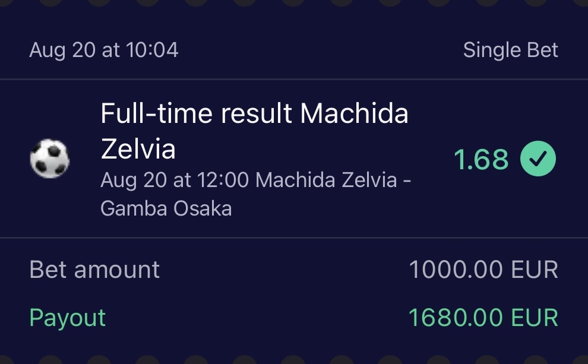
Task: Open the Gamba Osaka team name
Action: 166,208
